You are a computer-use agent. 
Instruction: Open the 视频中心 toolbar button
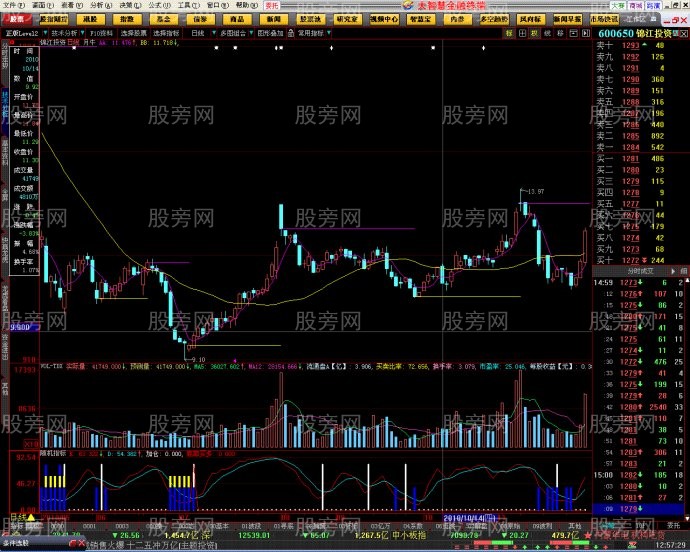[384, 19]
